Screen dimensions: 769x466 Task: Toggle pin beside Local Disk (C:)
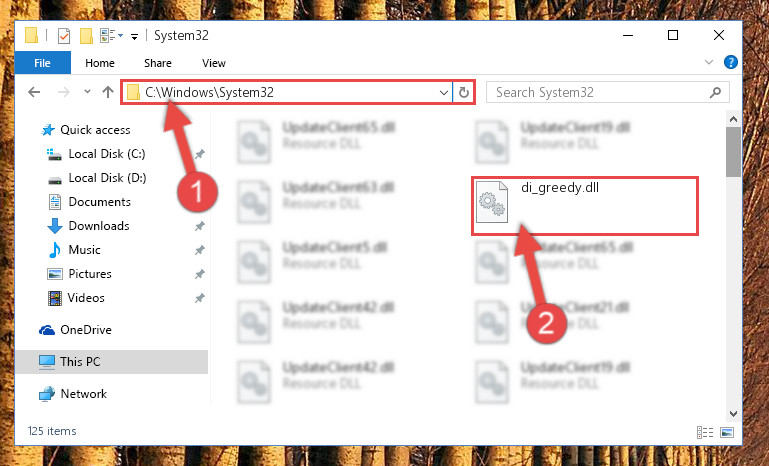[200, 154]
